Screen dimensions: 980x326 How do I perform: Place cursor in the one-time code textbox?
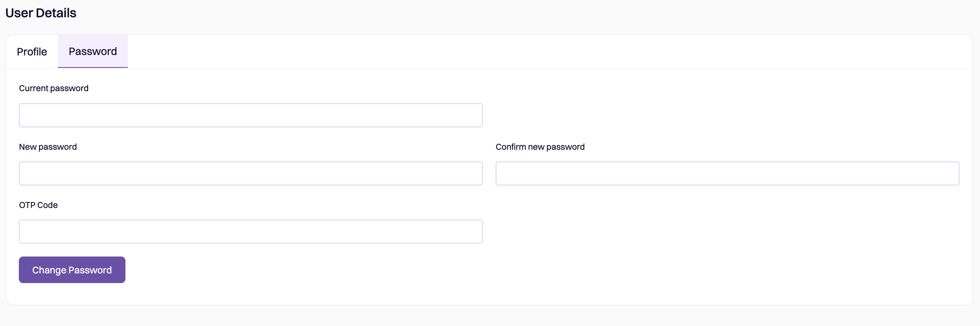tap(251, 232)
